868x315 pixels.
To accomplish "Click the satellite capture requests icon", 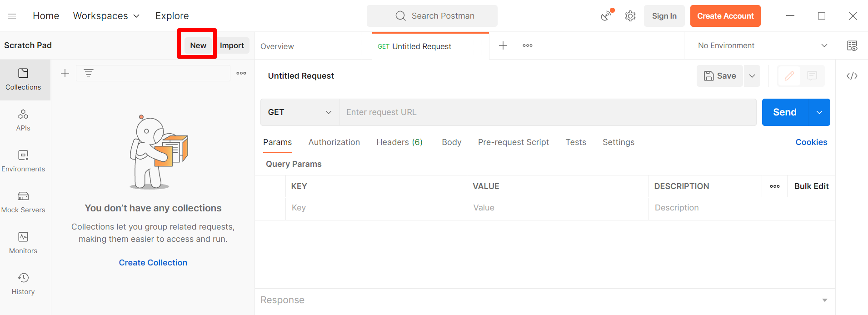I will (x=607, y=15).
